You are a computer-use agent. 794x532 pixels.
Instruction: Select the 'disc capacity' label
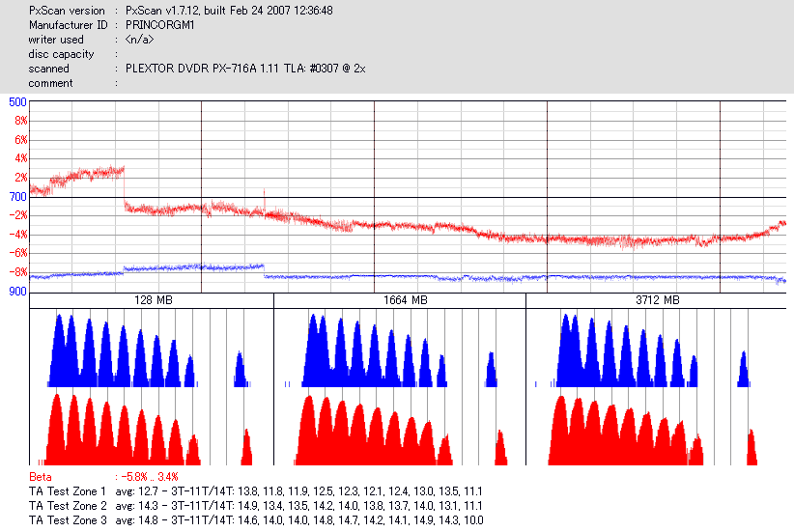tap(61, 54)
